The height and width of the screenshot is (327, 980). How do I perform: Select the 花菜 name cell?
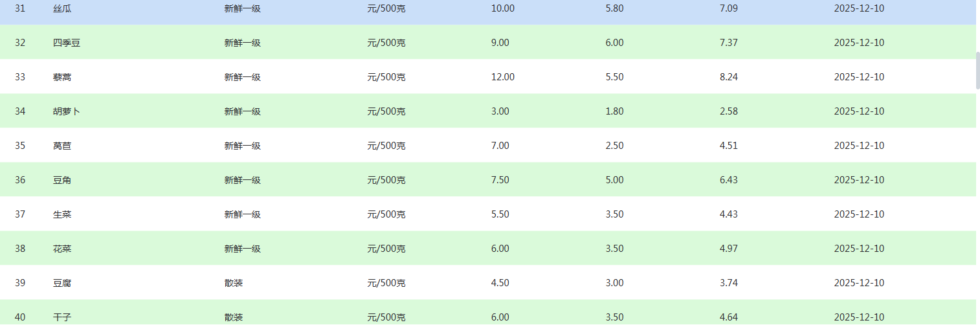pos(62,249)
